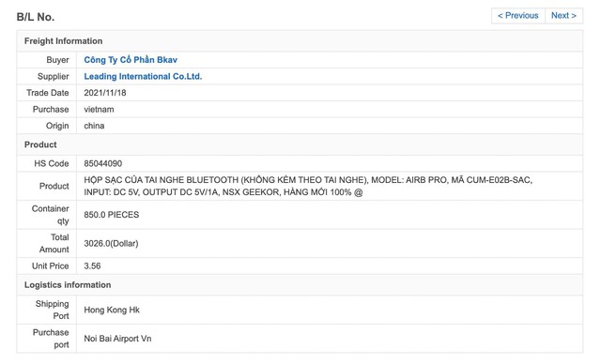Click the unit price 3.56 value

[x=92, y=266]
